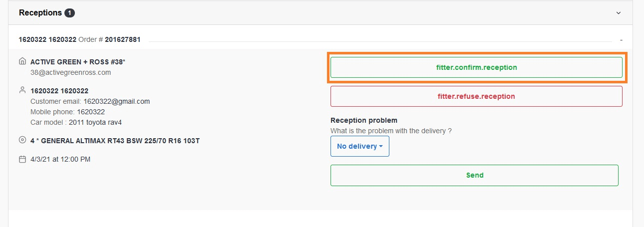
Task: Select order number 201627881
Action: [122, 39]
